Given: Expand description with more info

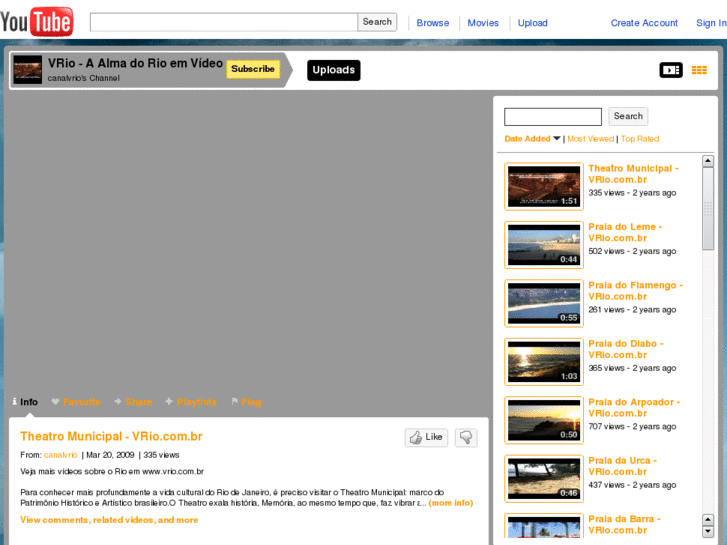Looking at the screenshot, I should [451, 503].
